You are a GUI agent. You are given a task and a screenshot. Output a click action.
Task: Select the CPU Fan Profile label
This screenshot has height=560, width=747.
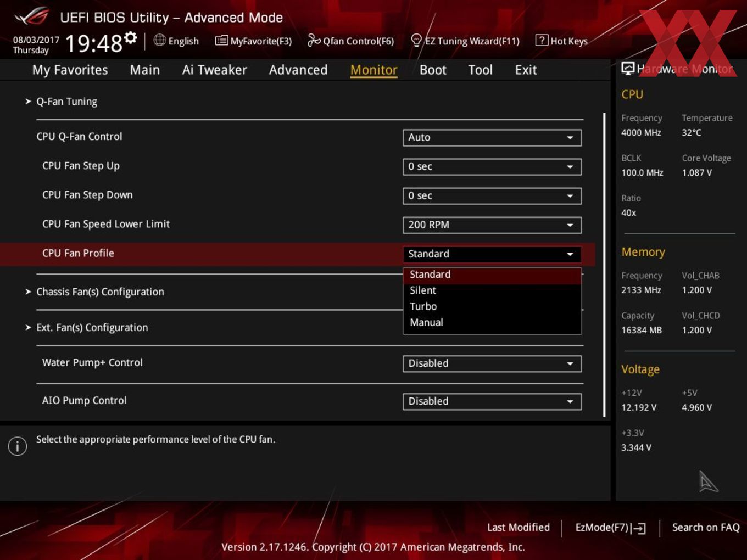[78, 253]
